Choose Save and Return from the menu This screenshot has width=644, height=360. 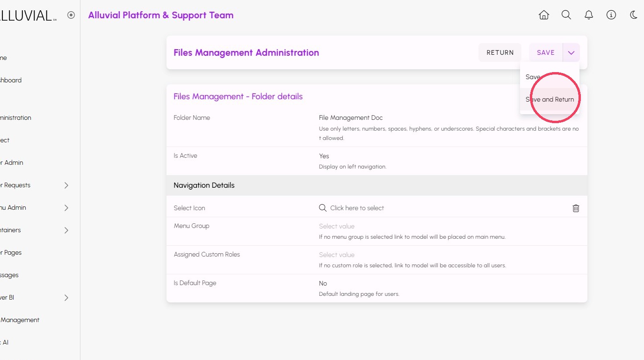point(550,99)
